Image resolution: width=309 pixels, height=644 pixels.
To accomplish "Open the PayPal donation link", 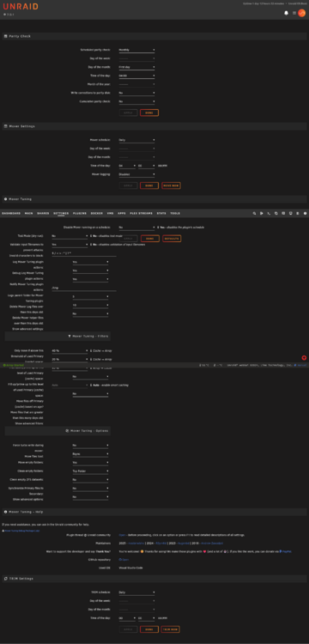I will pyautogui.click(x=287, y=551).
